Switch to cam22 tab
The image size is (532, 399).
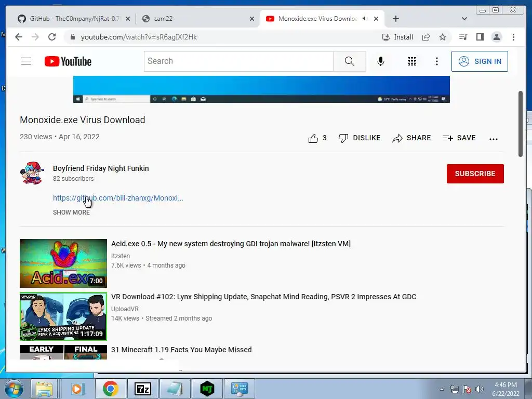pyautogui.click(x=197, y=19)
